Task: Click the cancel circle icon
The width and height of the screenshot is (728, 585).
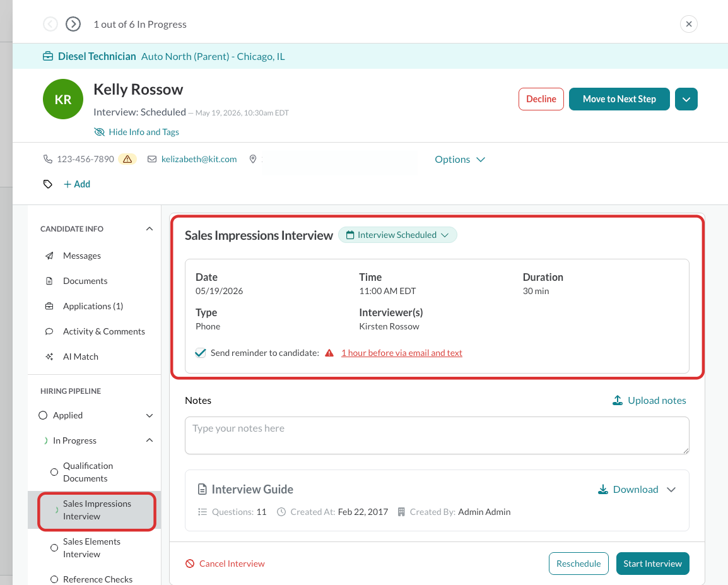Action: click(190, 564)
